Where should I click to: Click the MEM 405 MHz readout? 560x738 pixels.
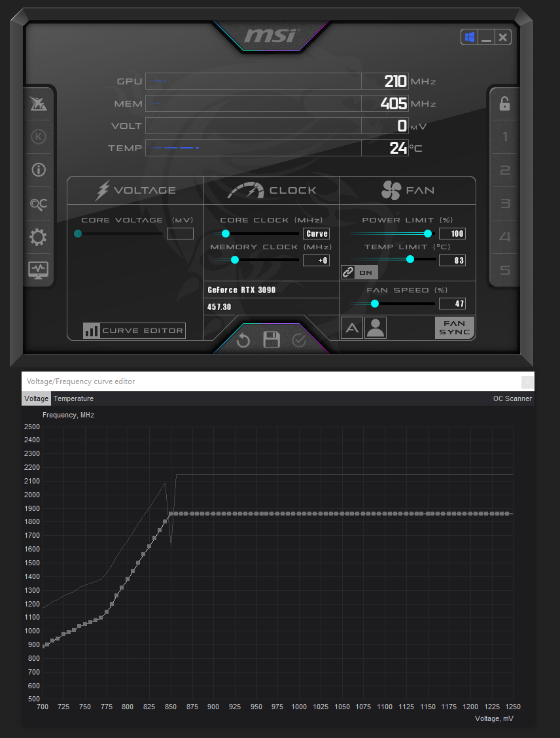[394, 103]
